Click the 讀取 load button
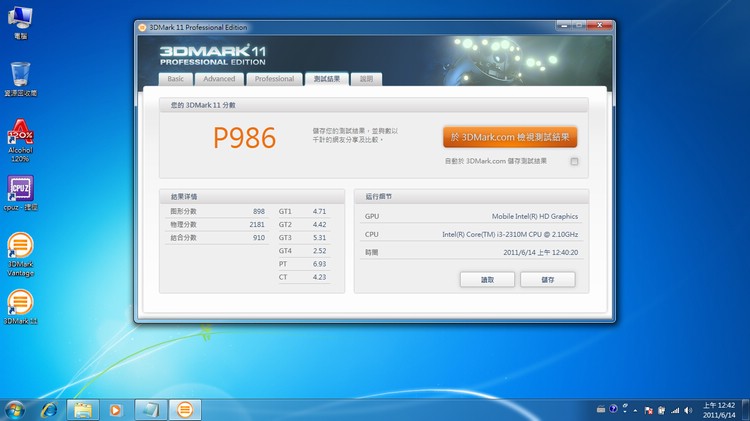Screen dimensions: 750x421 pos(487,279)
